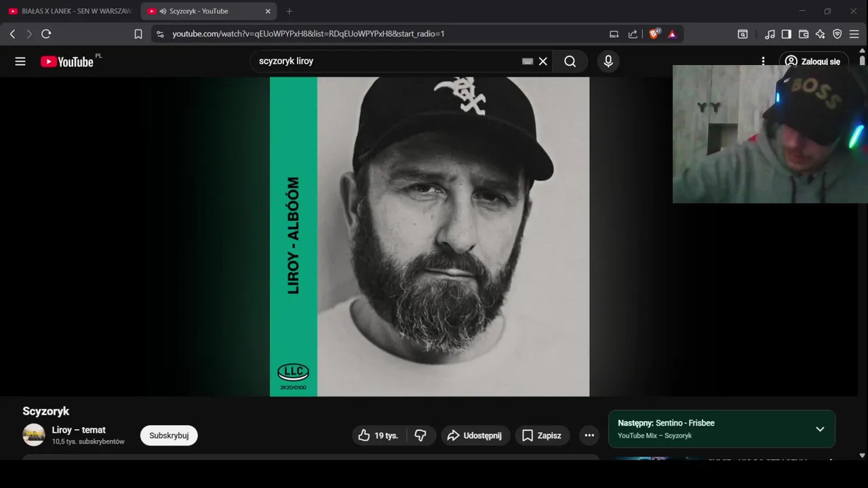Open Brave Rewards triangle icon

click(x=672, y=34)
